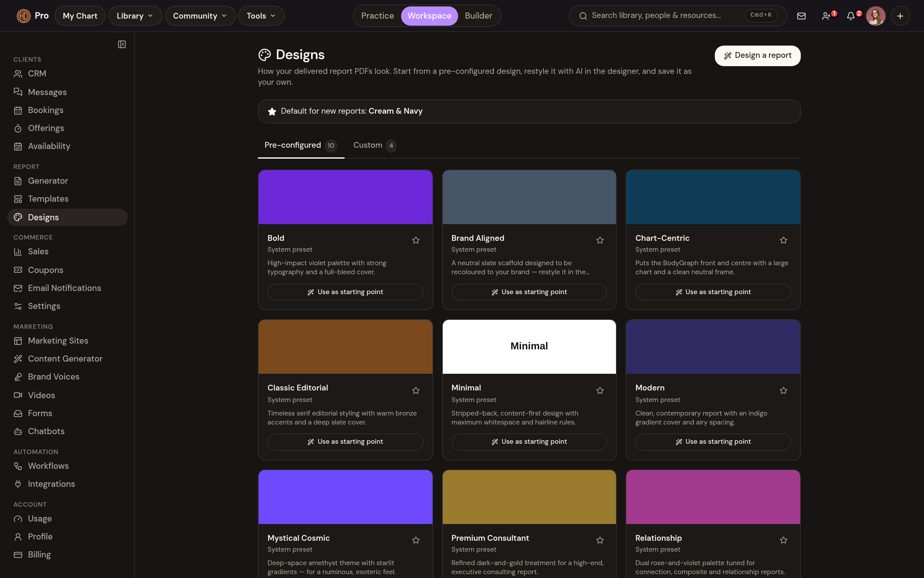
Task: Open Forms in sidebar
Action: pyautogui.click(x=67, y=413)
